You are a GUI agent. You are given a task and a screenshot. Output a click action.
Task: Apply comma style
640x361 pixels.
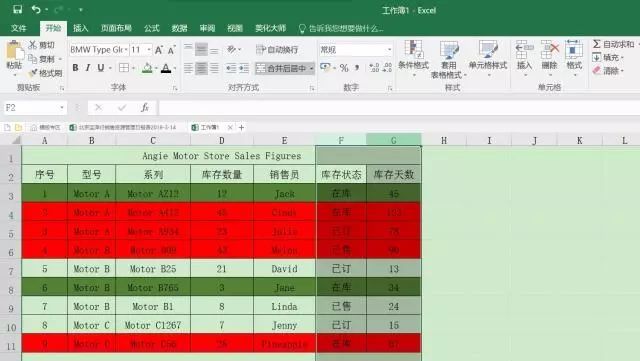pos(357,67)
